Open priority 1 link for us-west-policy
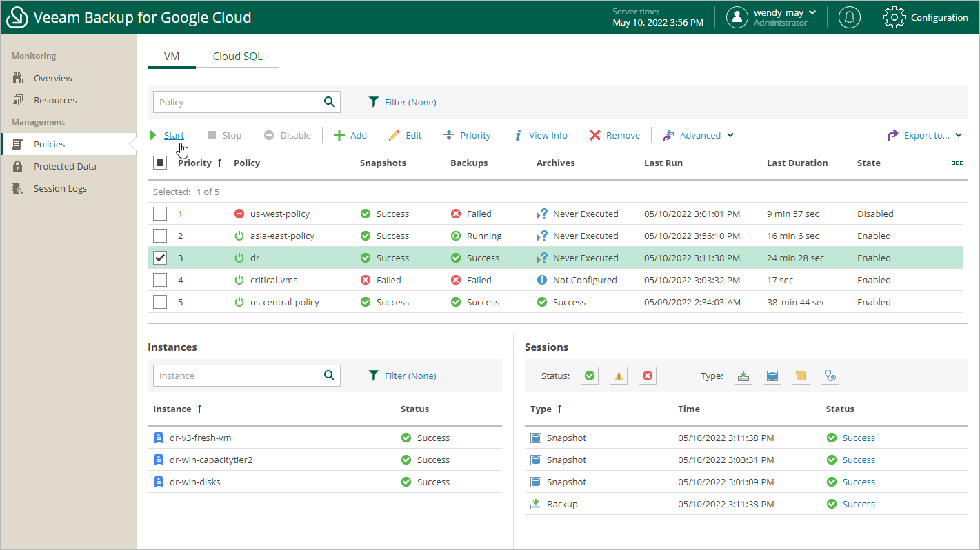 (181, 214)
